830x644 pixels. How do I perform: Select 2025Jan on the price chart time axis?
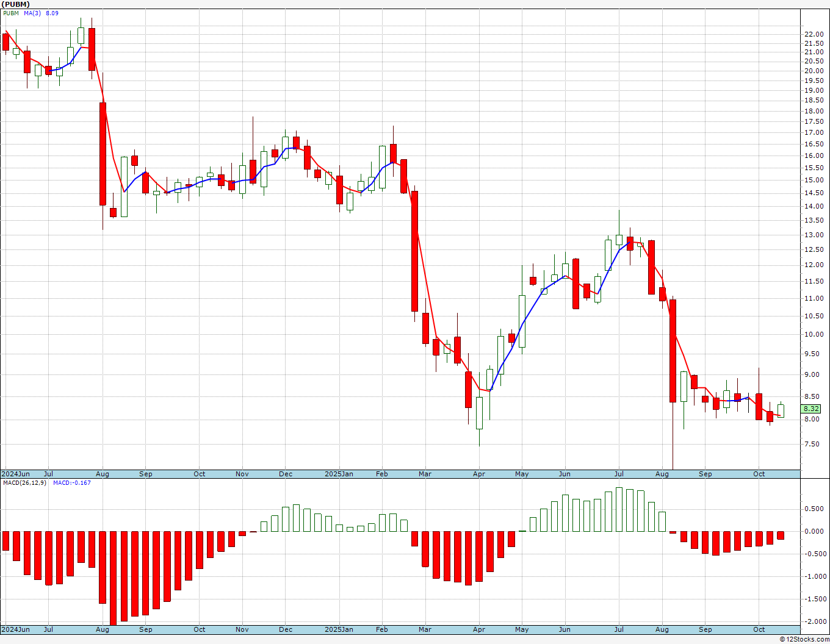(x=339, y=474)
